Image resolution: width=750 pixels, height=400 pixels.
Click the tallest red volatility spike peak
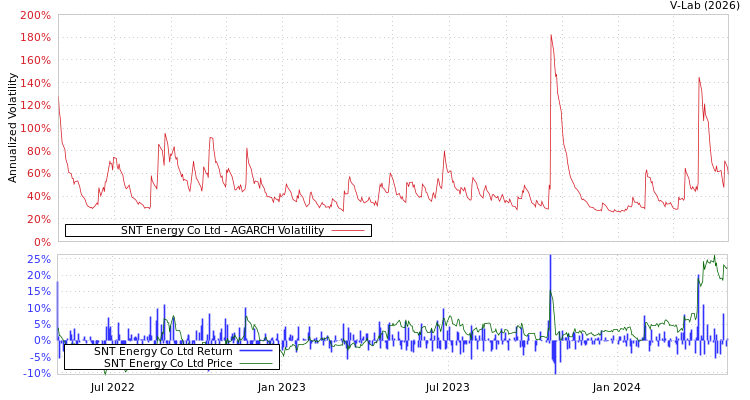click(x=550, y=35)
